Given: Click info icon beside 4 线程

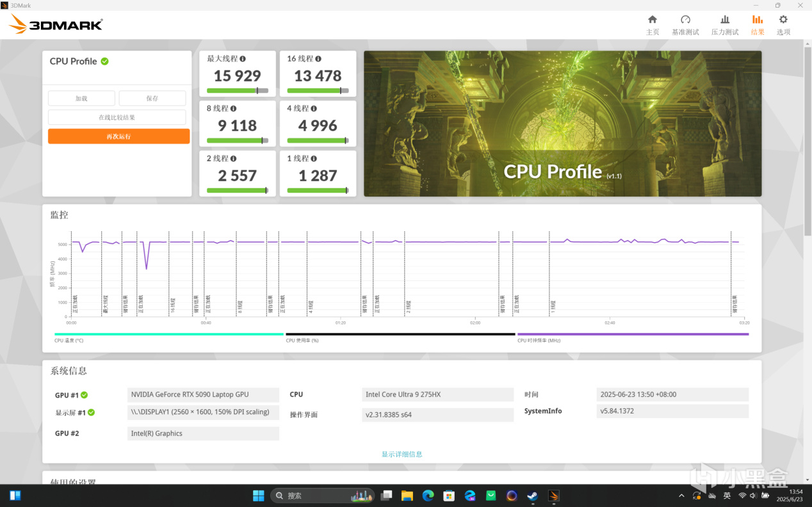Looking at the screenshot, I should 314,109.
